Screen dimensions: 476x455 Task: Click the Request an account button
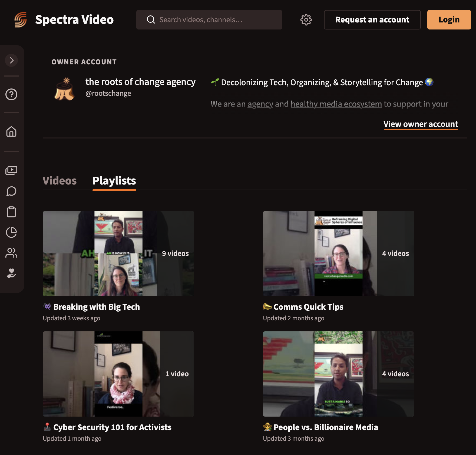(372, 20)
